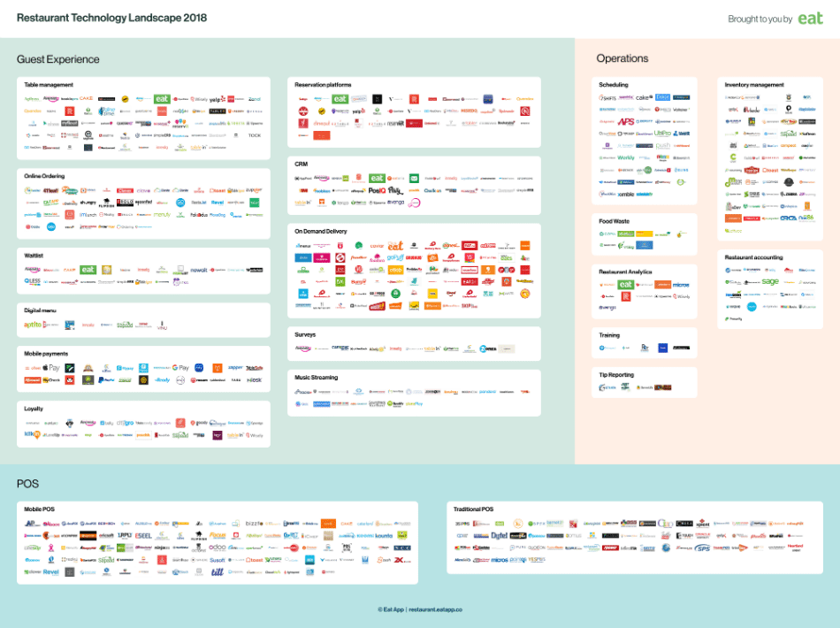Click the G Pay logo in Mobile payments
The height and width of the screenshot is (628, 840).
(x=180, y=368)
